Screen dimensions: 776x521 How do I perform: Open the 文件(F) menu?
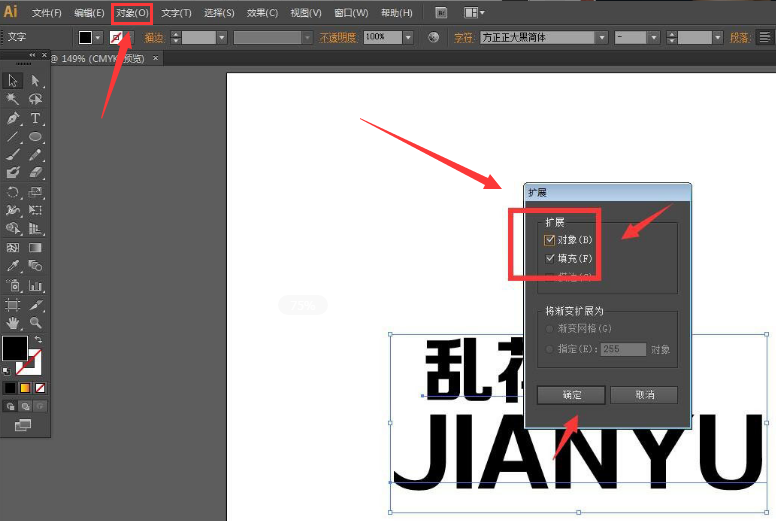click(47, 13)
